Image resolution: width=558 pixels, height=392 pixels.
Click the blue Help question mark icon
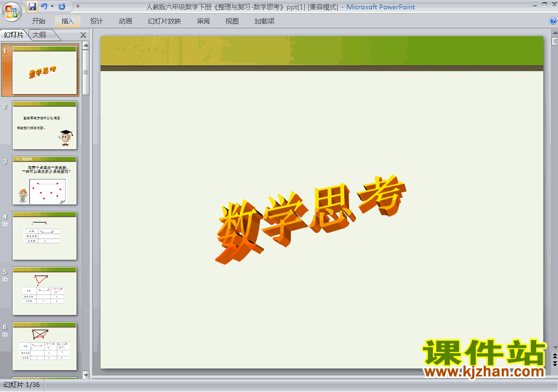(553, 21)
